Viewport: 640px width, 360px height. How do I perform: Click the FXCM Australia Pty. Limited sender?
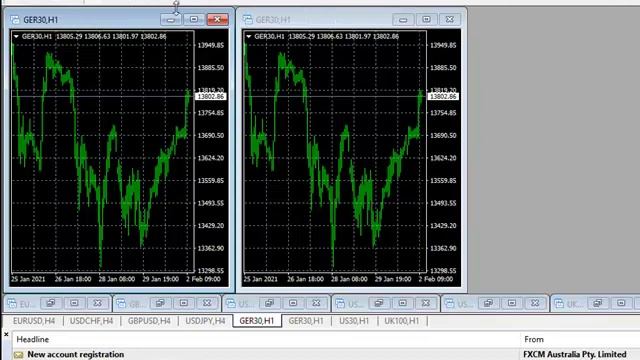575,354
